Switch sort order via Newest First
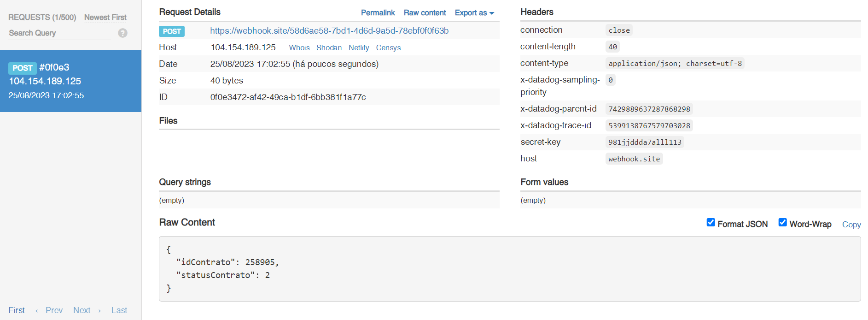Screen dimensions: 868x320 [105, 18]
